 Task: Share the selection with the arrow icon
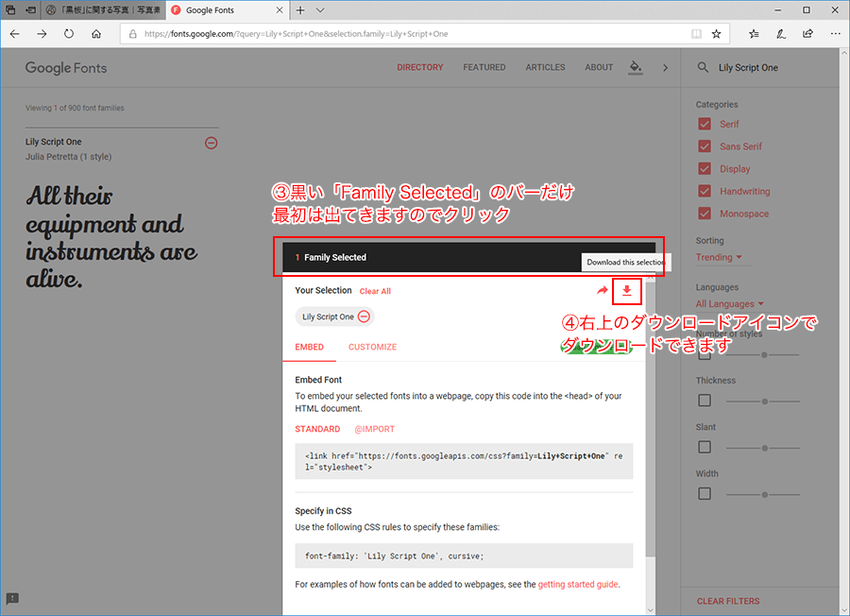click(x=602, y=291)
